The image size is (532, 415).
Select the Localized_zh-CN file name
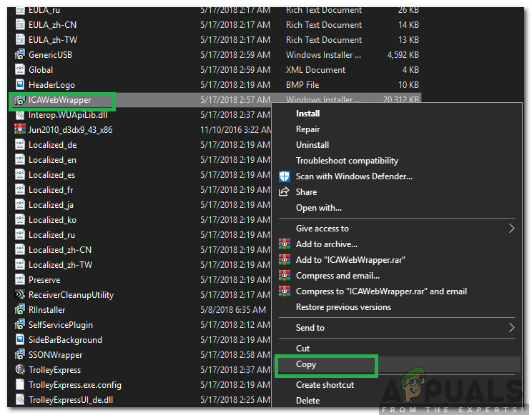coord(60,250)
